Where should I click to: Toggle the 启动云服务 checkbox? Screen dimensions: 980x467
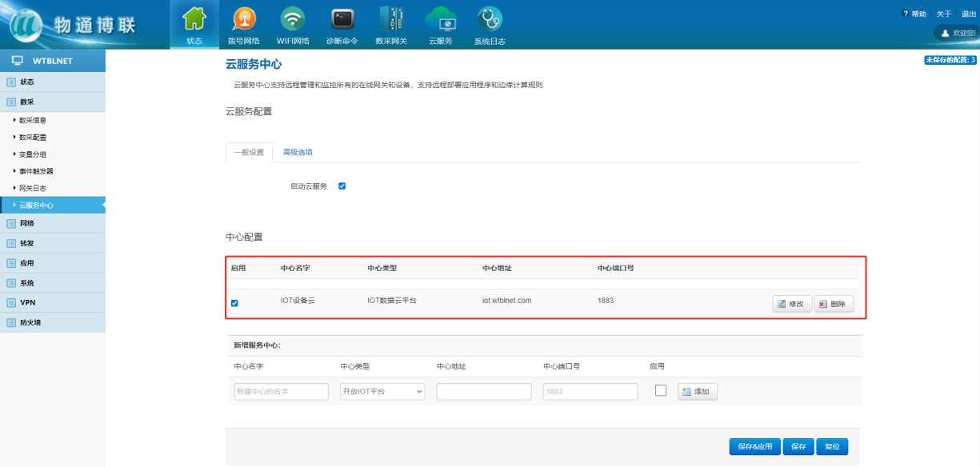(x=342, y=186)
